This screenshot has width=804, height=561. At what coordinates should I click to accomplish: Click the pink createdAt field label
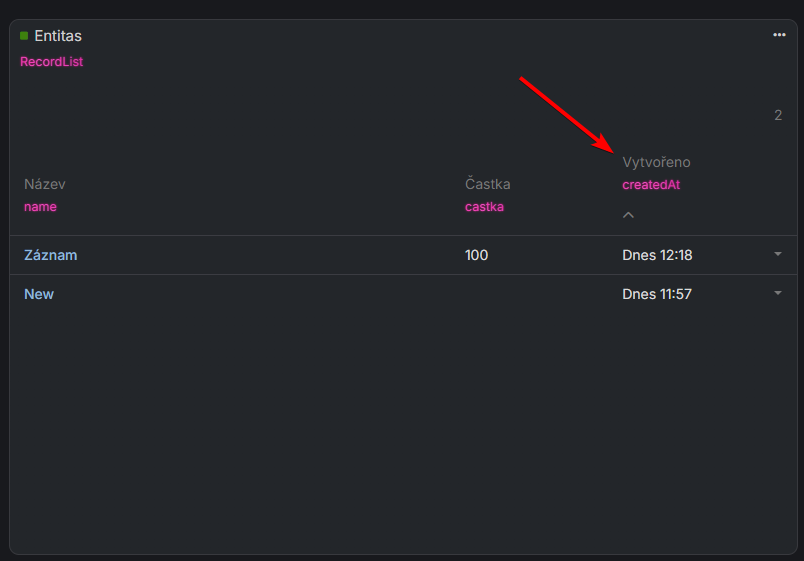click(651, 185)
